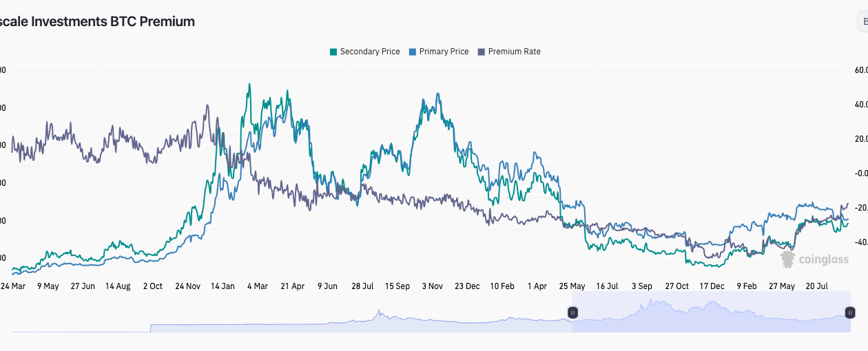Click the 9 Feb date label
The image size is (868, 351).
pos(746,286)
